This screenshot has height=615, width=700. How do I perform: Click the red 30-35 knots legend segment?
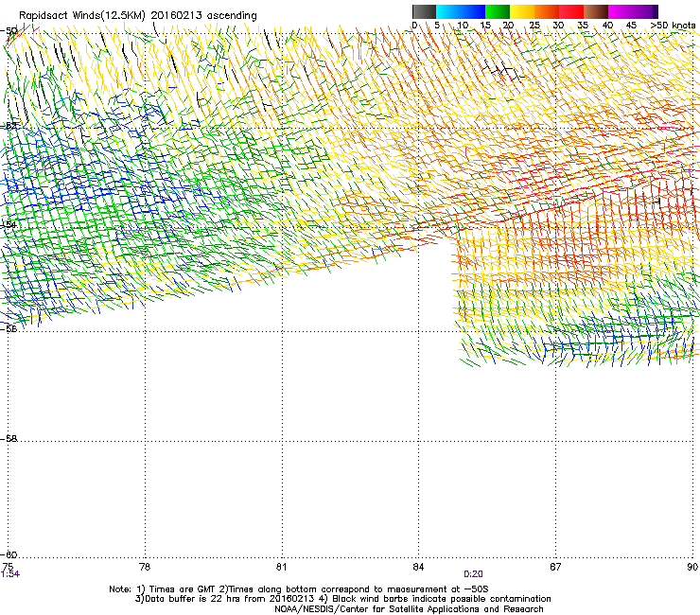point(571,11)
